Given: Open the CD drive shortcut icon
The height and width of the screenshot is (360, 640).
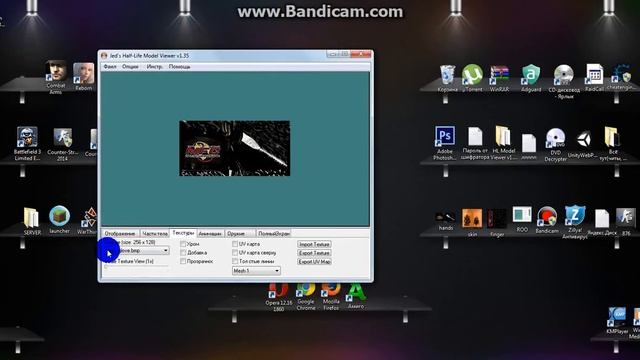Looking at the screenshot, I should click(x=564, y=81).
